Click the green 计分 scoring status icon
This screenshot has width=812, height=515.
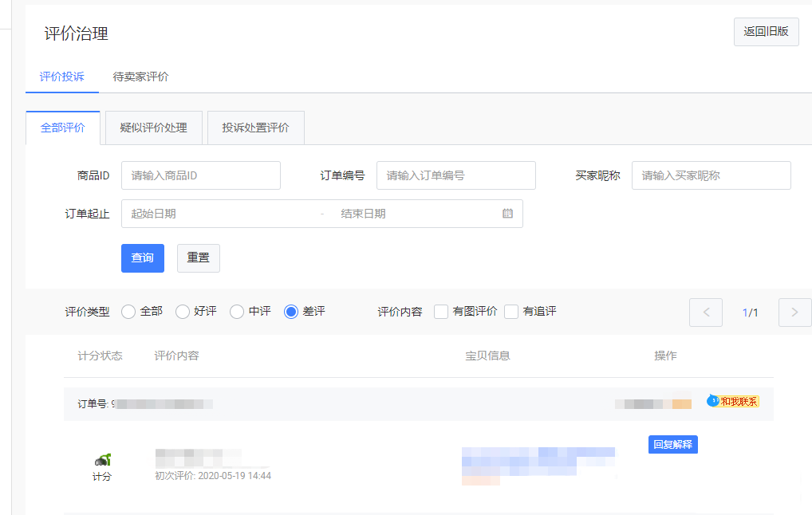tap(102, 458)
